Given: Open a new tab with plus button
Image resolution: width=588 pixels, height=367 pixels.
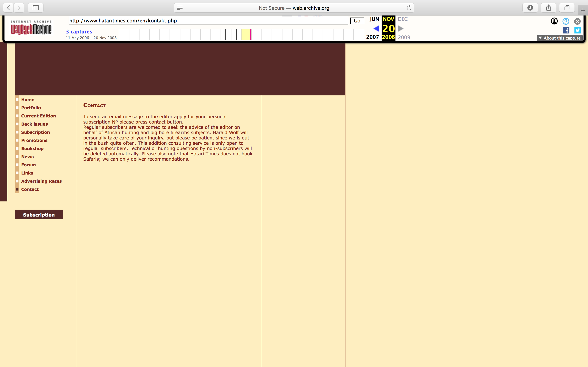Looking at the screenshot, I should [583, 10].
